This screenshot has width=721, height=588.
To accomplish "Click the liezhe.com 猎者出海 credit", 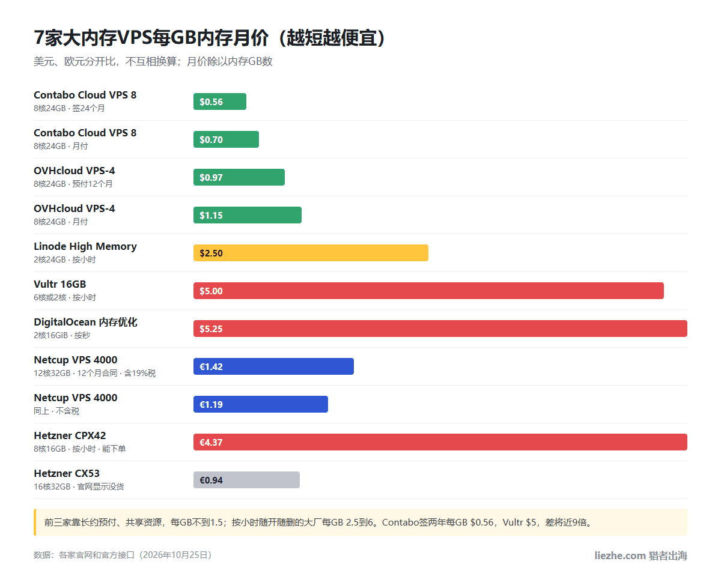I will (x=640, y=556).
